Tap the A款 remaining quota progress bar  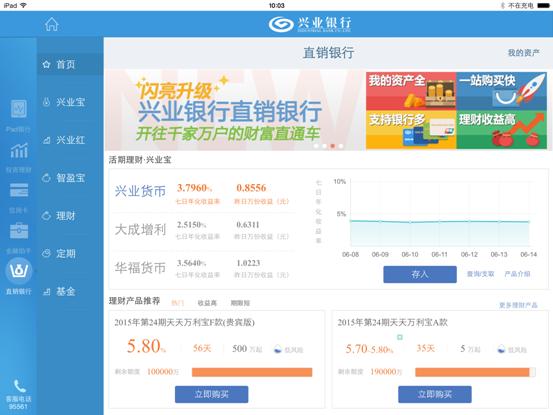(x=475, y=372)
